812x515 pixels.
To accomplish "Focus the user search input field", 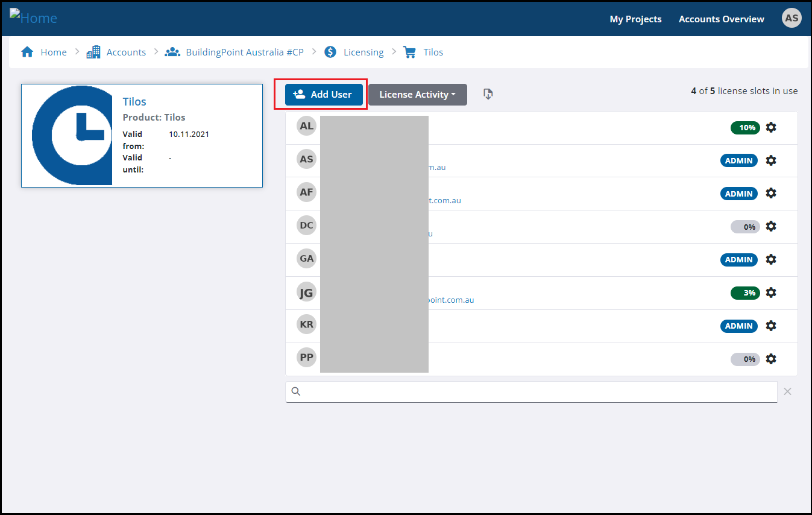I will 531,392.
